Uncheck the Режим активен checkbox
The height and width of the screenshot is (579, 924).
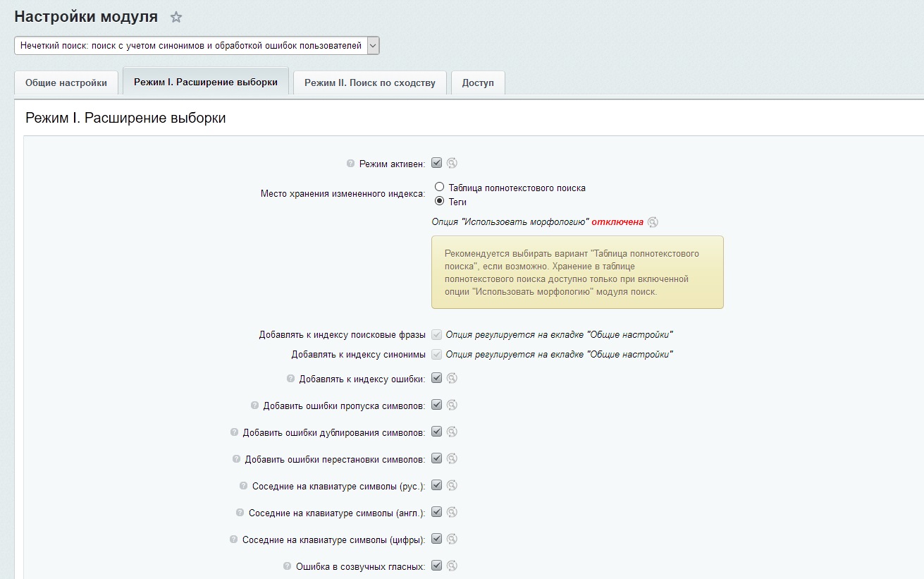[x=436, y=163]
